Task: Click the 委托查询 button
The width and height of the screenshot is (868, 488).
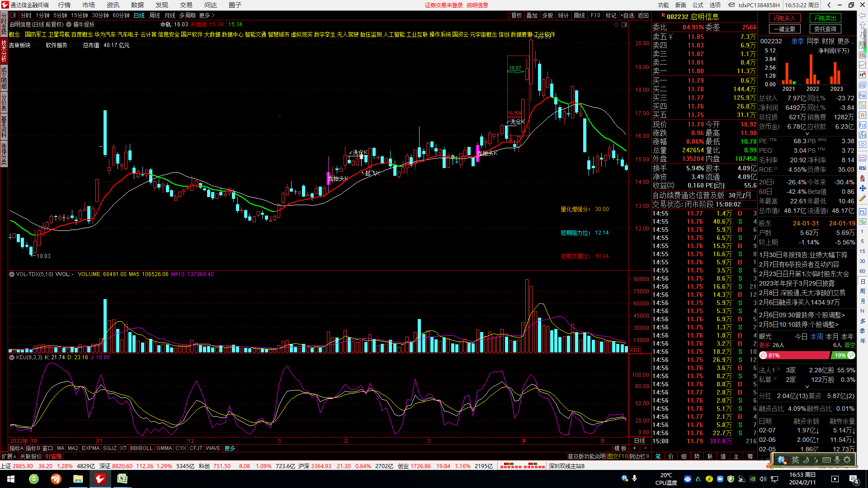Action: [x=825, y=29]
